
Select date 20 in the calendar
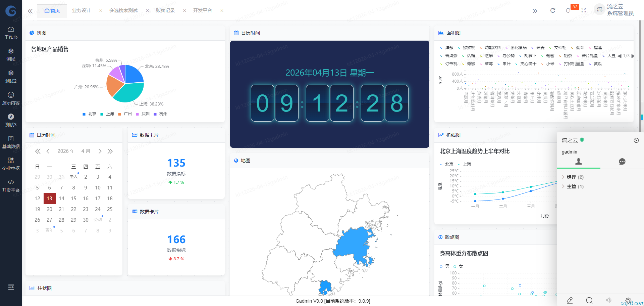click(49, 209)
